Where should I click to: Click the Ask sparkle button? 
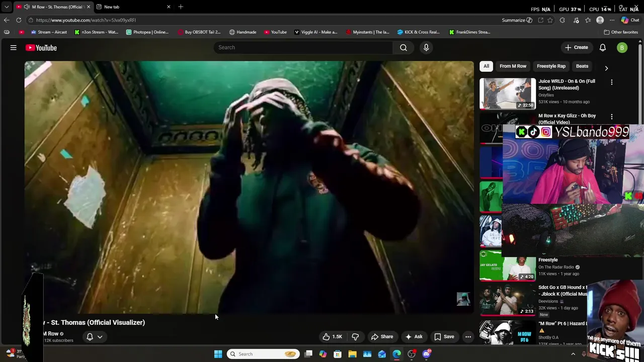[414, 337]
